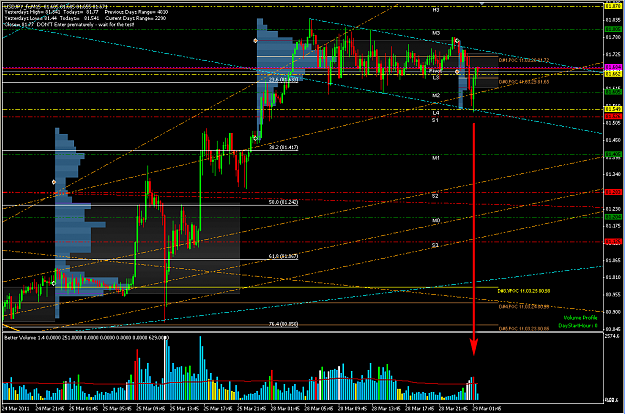Select the 28 Mar 05:45 time label
Screen dimensions: 625x414
point(319,408)
